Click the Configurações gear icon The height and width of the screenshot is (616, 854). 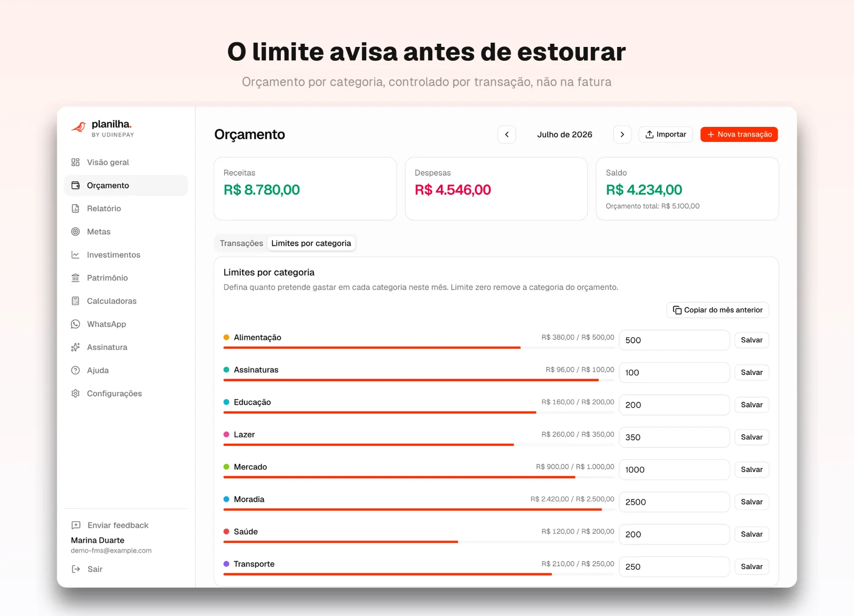pos(76,393)
